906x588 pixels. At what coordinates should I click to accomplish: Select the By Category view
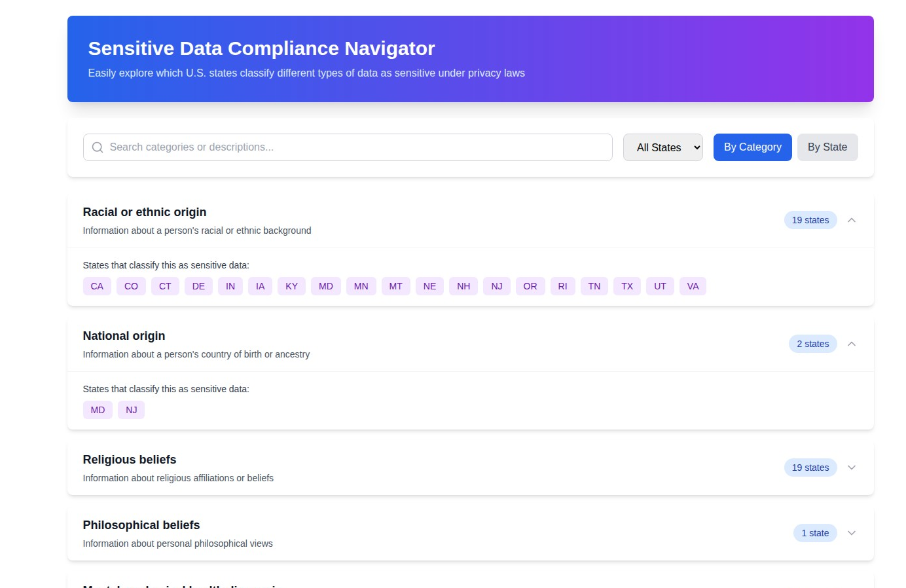[752, 147]
